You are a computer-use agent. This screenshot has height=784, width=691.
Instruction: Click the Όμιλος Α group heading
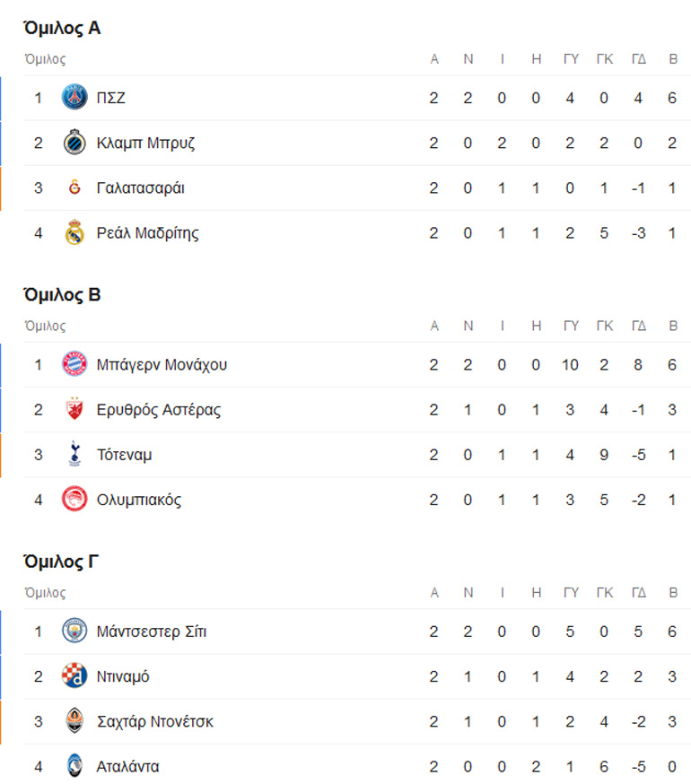click(x=63, y=28)
